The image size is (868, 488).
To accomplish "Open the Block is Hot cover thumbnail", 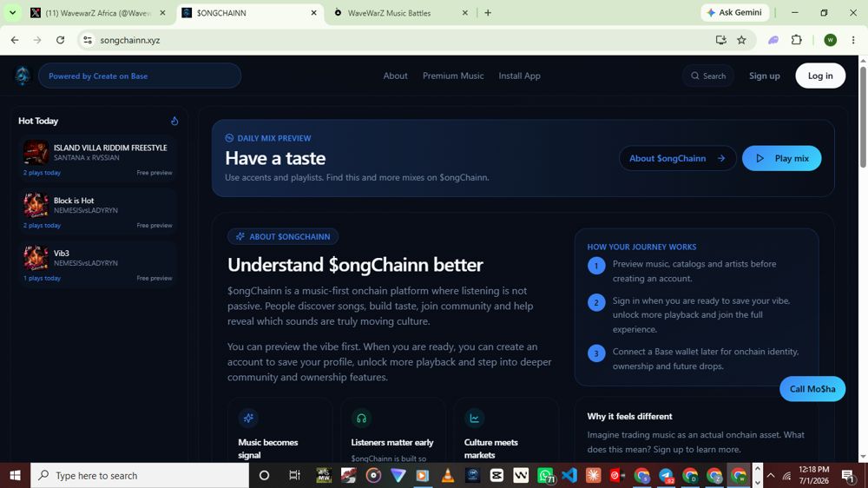I will (x=36, y=205).
